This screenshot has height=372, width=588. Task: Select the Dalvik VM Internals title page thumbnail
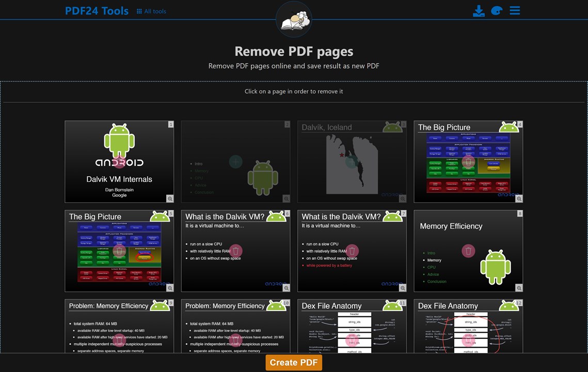119,162
